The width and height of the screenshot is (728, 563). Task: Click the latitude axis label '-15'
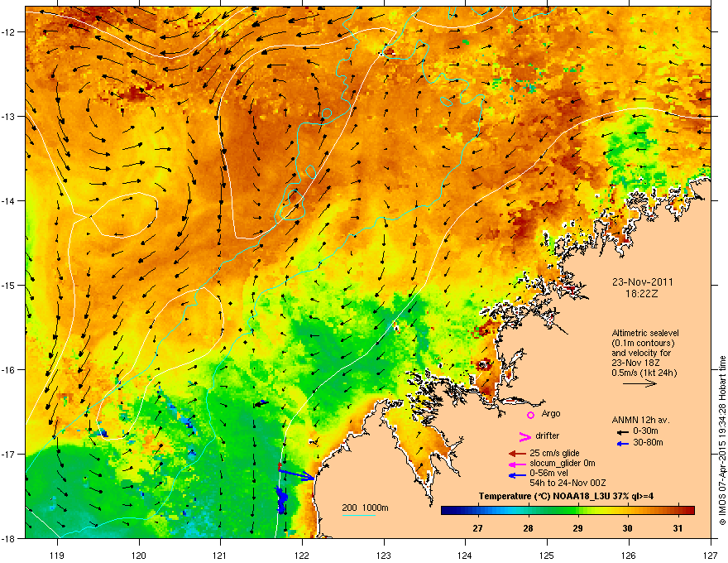pos(9,285)
